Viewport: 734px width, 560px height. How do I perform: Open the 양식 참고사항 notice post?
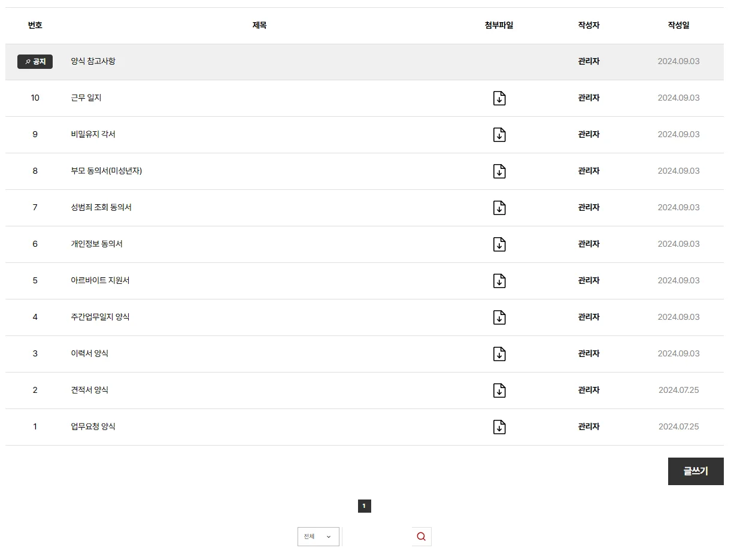coord(93,61)
